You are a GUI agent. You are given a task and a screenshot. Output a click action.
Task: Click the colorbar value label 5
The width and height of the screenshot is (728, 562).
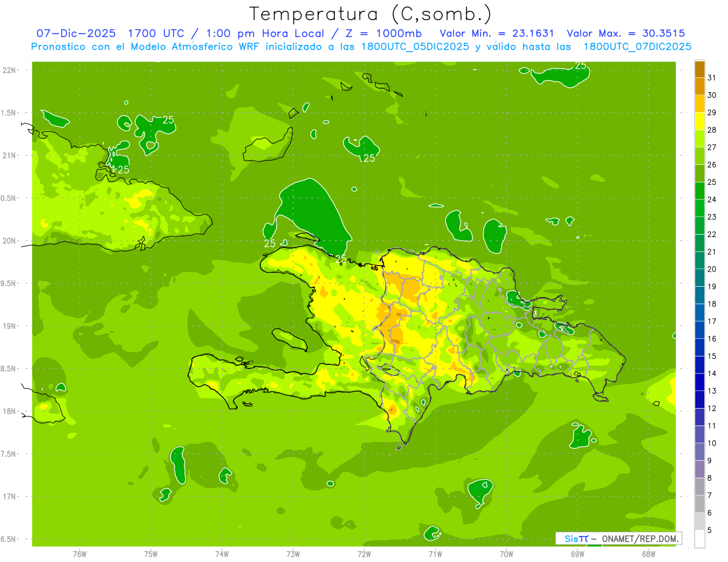710,530
